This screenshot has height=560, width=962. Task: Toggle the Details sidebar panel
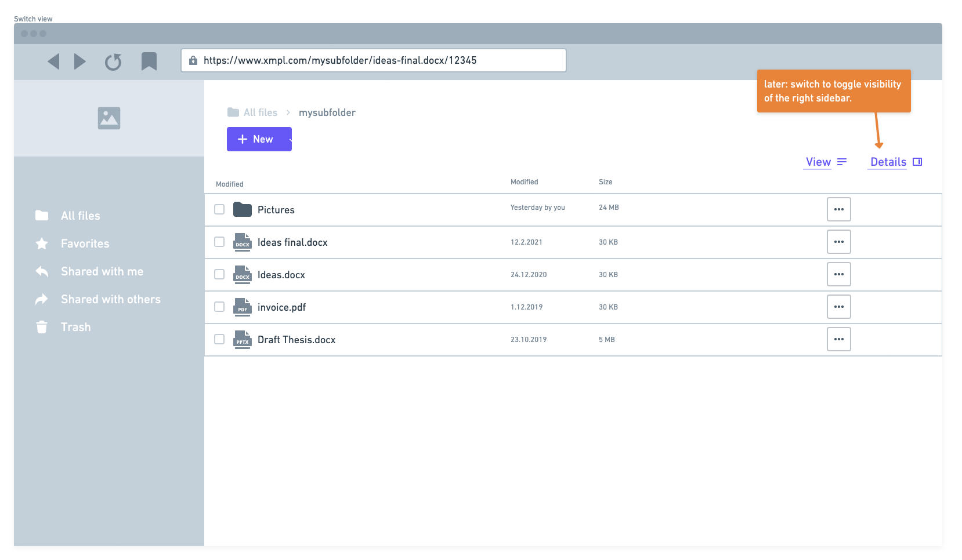point(896,162)
